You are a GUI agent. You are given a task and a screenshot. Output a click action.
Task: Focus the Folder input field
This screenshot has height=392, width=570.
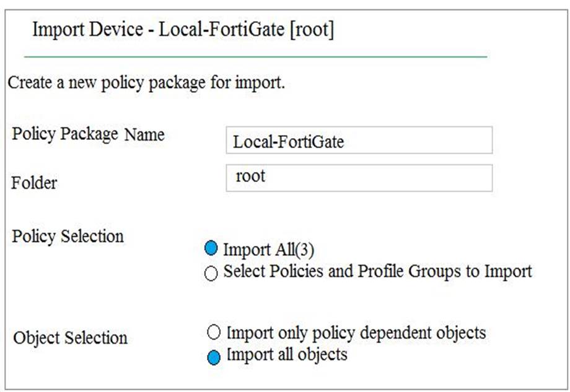pos(359,178)
